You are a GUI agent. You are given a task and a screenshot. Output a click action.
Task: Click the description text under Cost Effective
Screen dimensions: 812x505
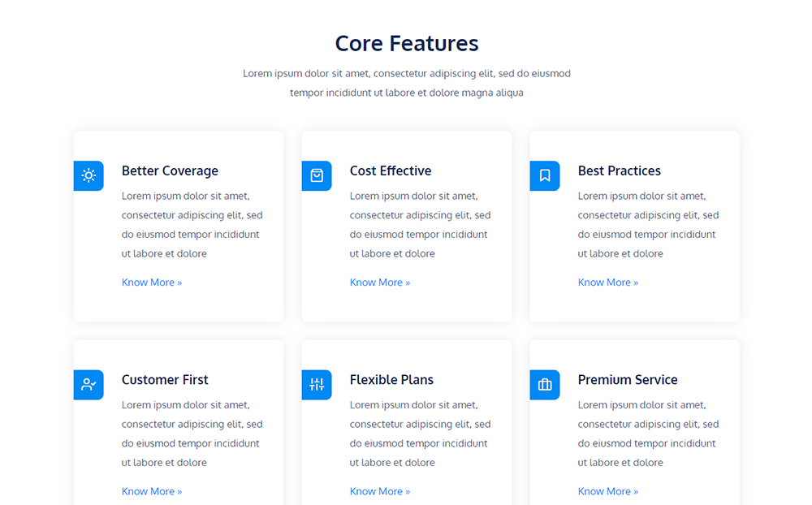[x=420, y=225]
